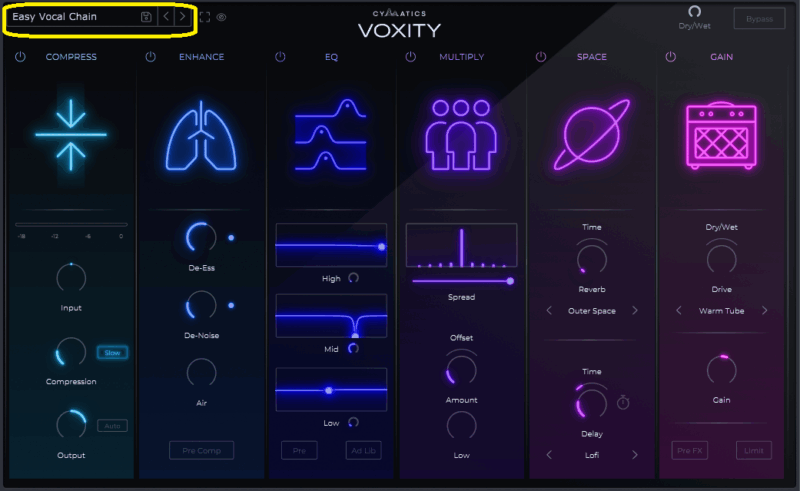
Task: Open the Easy Vocal Chain preset name
Action: click(55, 17)
